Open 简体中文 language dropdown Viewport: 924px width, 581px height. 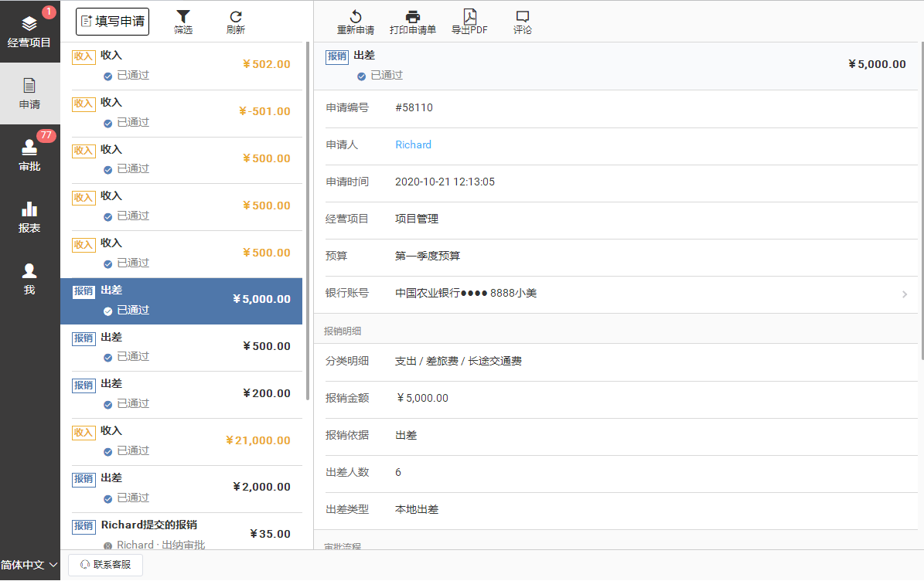(x=29, y=565)
